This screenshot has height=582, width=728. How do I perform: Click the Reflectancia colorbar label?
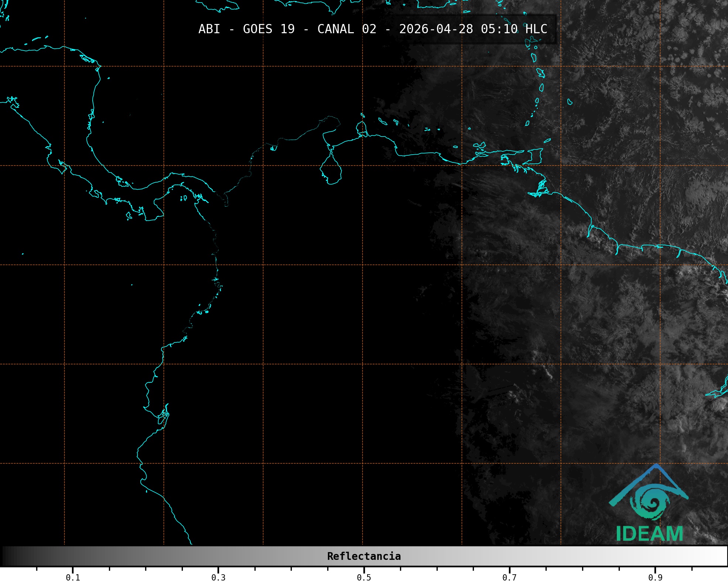(x=364, y=556)
